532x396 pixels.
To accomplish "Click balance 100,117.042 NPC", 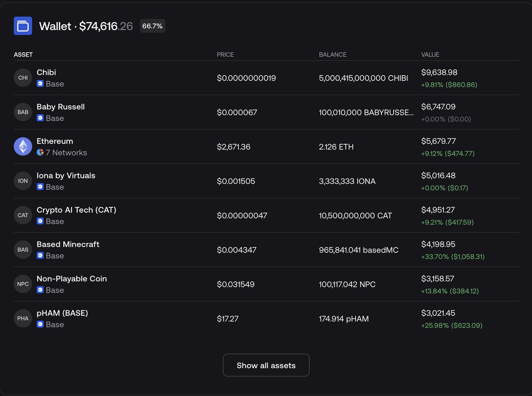I will pyautogui.click(x=347, y=284).
